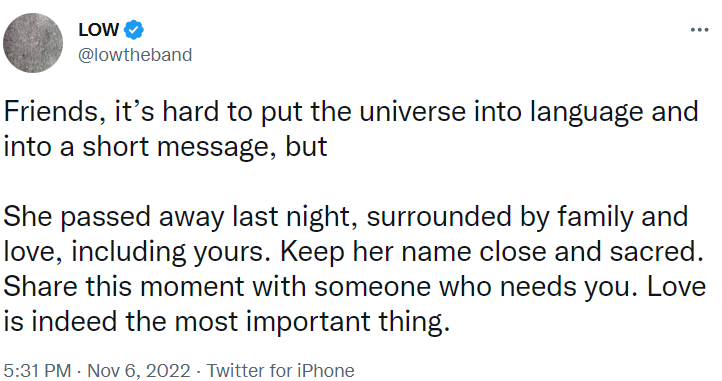The image size is (722, 381).
Task: Click the line 'is indeed the most important thing.'
Action: [227, 322]
